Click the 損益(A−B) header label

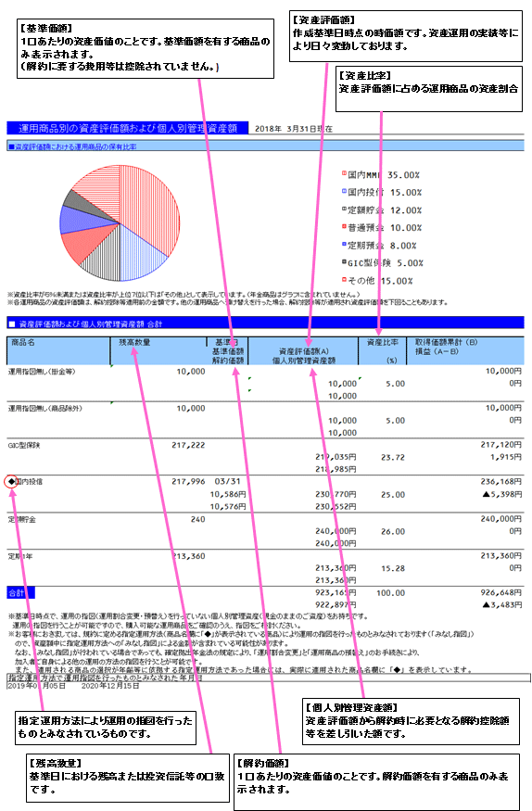tap(437, 351)
